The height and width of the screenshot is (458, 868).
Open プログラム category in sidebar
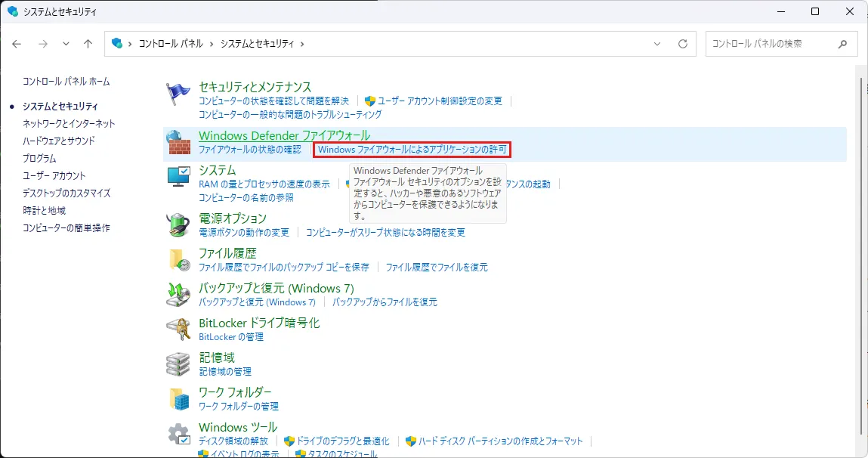[x=39, y=159]
